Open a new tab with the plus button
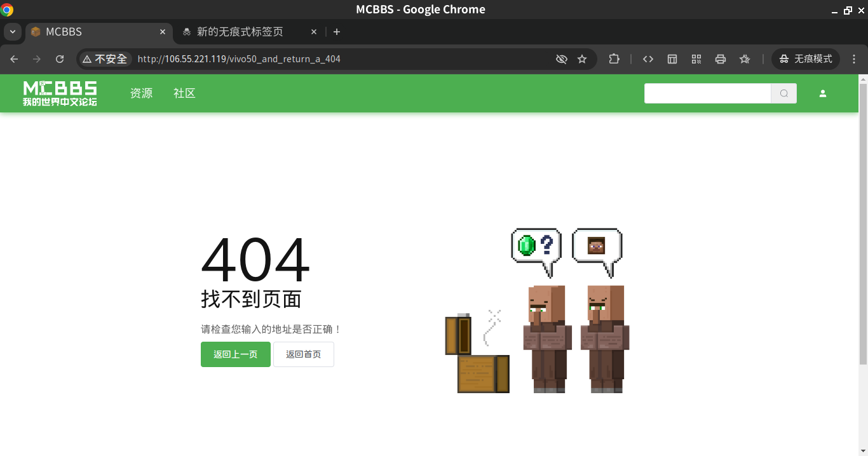 pos(337,32)
